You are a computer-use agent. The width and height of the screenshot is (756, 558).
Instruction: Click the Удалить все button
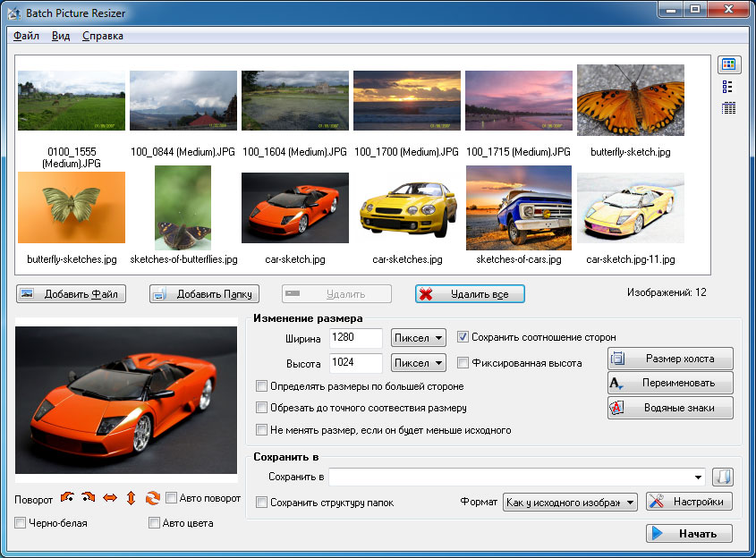pos(470,293)
